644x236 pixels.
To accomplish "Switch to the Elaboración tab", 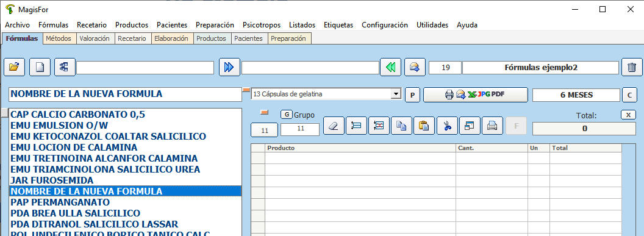I will pos(171,38).
